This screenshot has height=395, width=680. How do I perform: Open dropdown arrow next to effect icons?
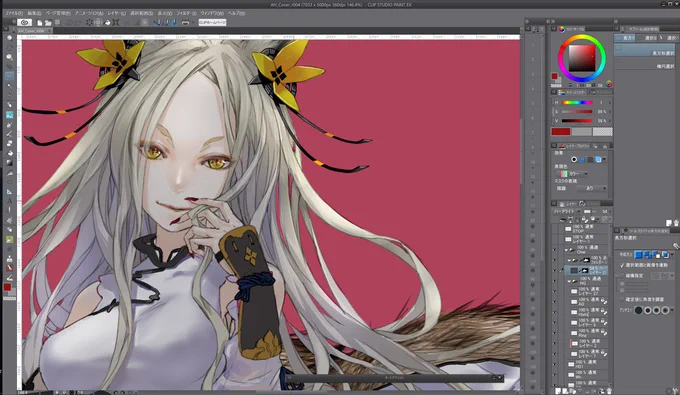click(x=604, y=159)
